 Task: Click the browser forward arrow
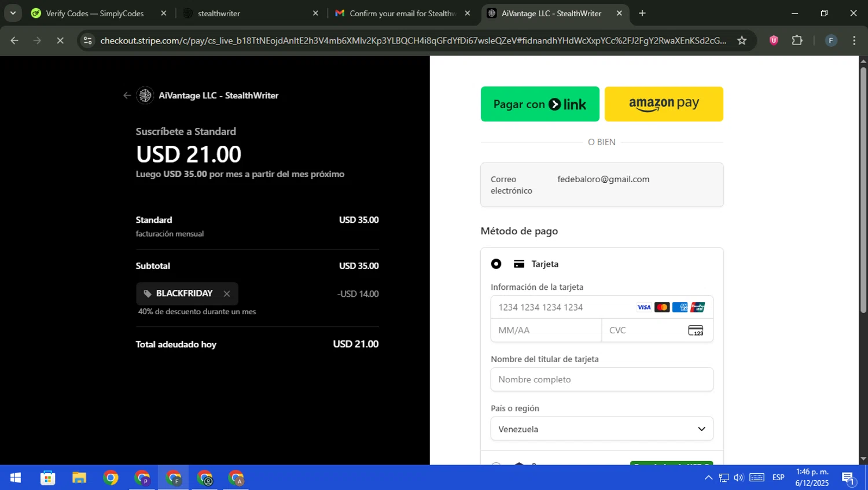37,40
